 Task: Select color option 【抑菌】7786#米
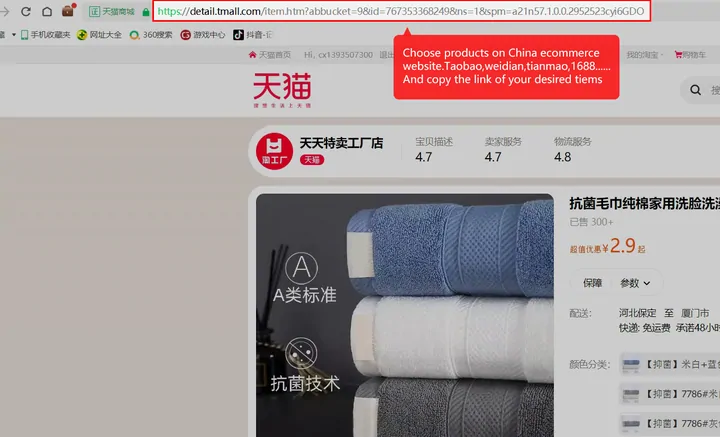click(x=670, y=394)
